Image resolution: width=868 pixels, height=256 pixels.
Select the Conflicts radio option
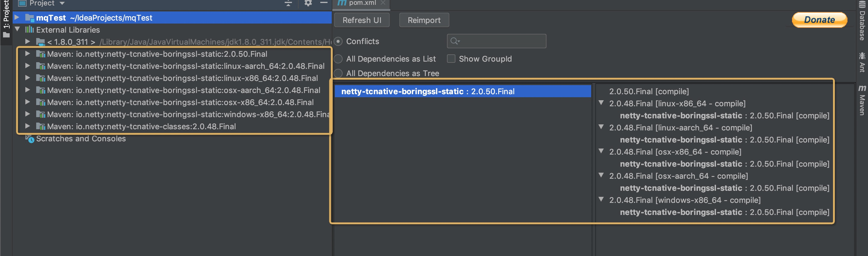click(338, 41)
